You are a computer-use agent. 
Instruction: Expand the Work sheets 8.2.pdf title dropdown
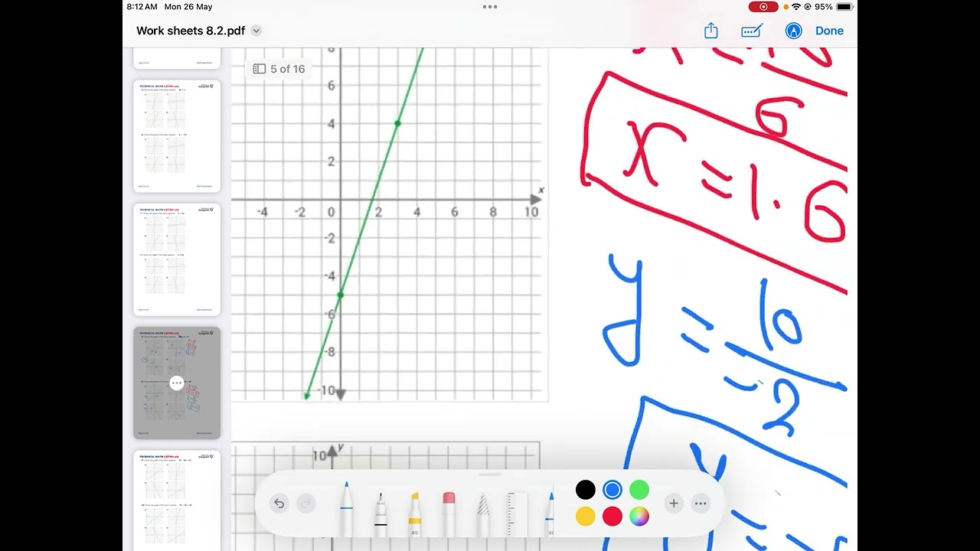(x=256, y=31)
